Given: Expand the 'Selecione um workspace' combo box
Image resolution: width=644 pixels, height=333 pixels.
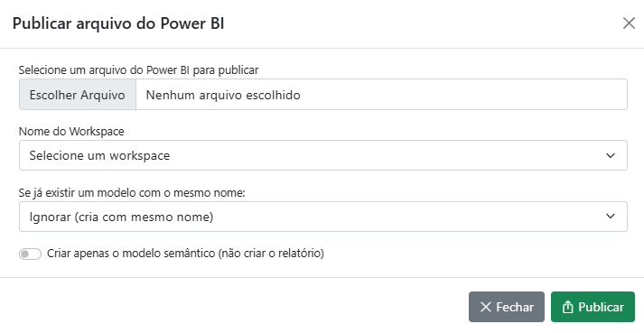Looking at the screenshot, I should (x=322, y=155).
